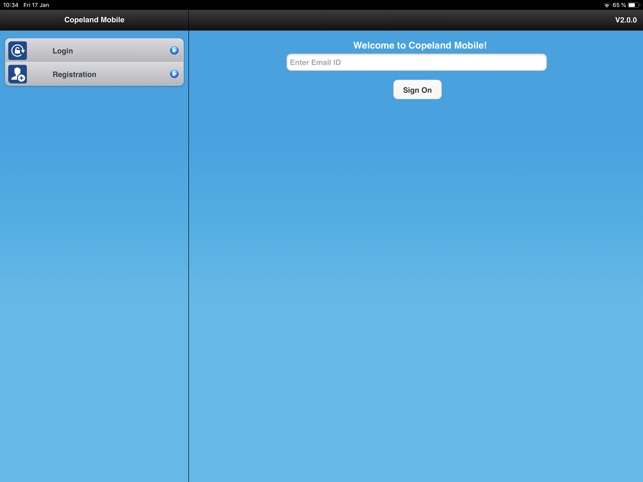Tap the Wi-Fi icon in status bar

(607, 5)
